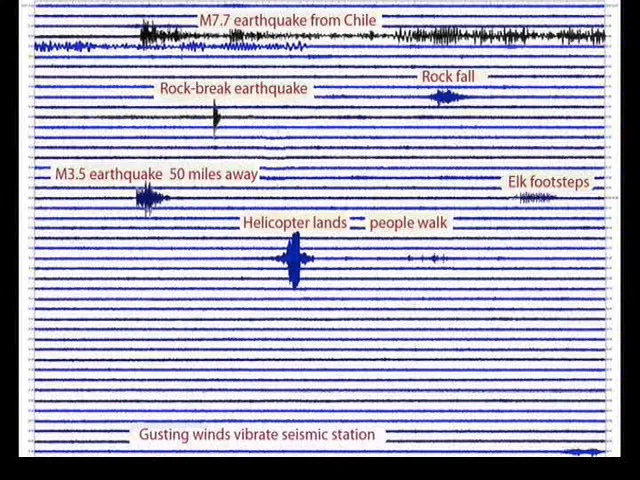Image resolution: width=640 pixels, height=480 pixels.
Task: Click the "Helicopter lands" label
Action: [295, 222]
